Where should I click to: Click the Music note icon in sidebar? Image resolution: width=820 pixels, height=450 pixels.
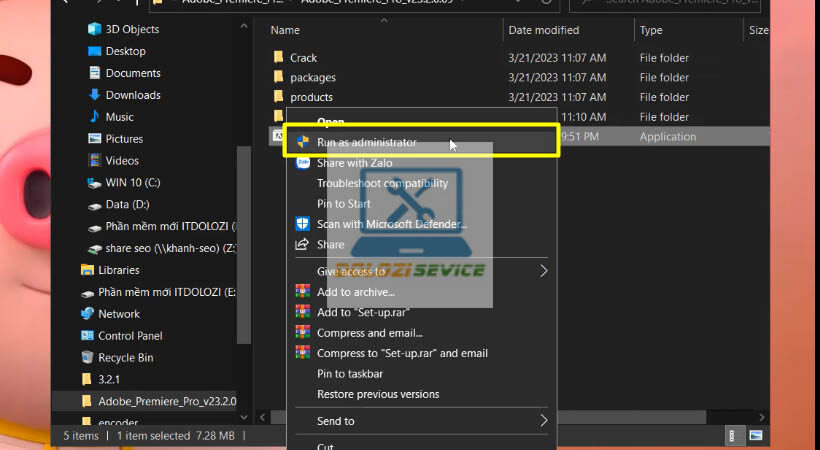tap(94, 117)
